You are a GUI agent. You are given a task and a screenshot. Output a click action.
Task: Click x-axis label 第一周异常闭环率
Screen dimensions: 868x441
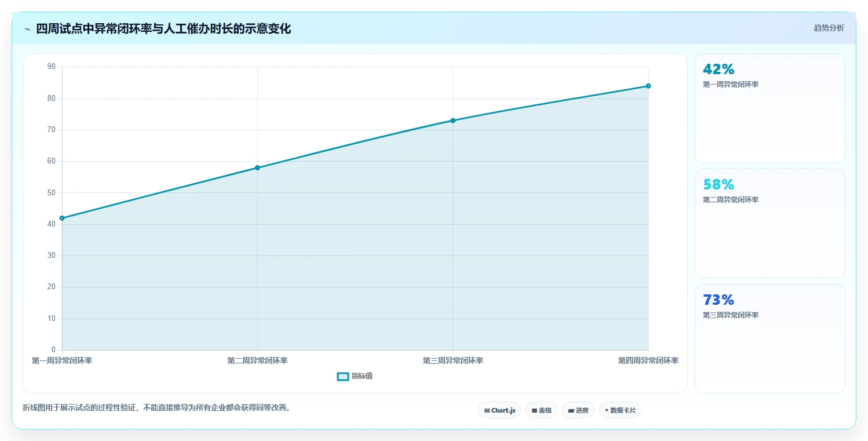62,360
